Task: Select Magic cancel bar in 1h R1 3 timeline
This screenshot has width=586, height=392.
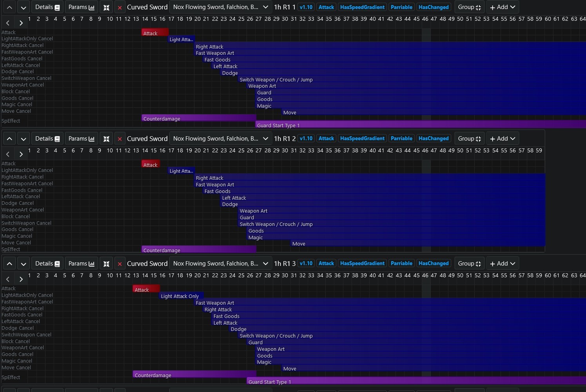Action: pos(421,362)
